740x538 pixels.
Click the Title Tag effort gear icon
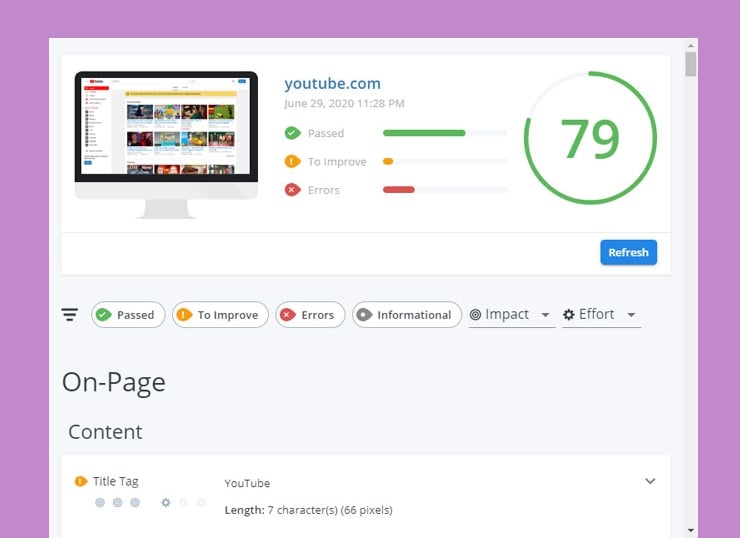[166, 502]
